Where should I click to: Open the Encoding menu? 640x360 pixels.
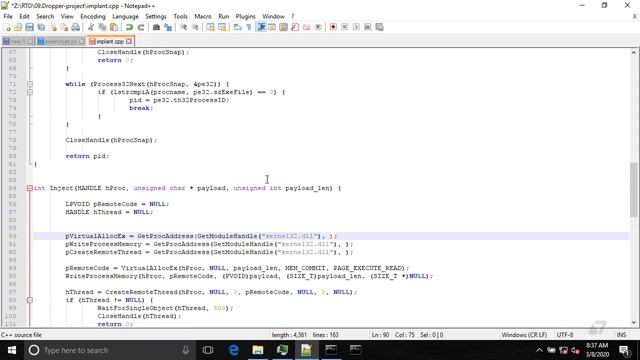pos(93,16)
